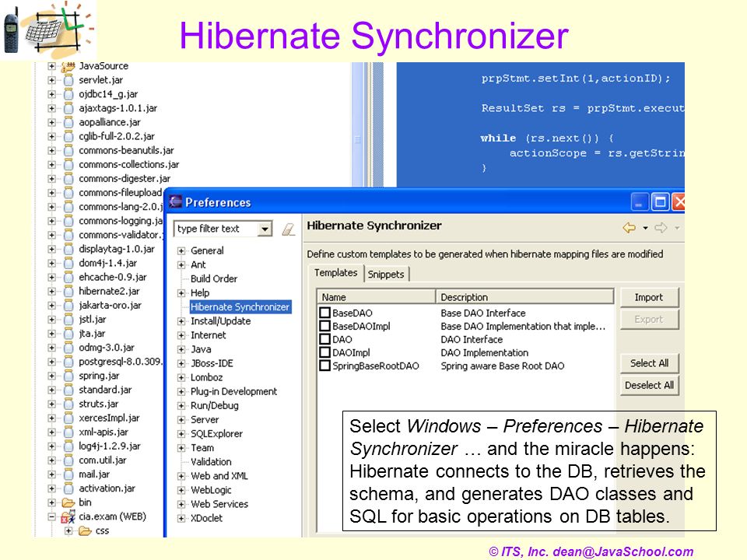Check the DAOImpl template checkbox
This screenshot has height=560, width=747.
tap(325, 353)
